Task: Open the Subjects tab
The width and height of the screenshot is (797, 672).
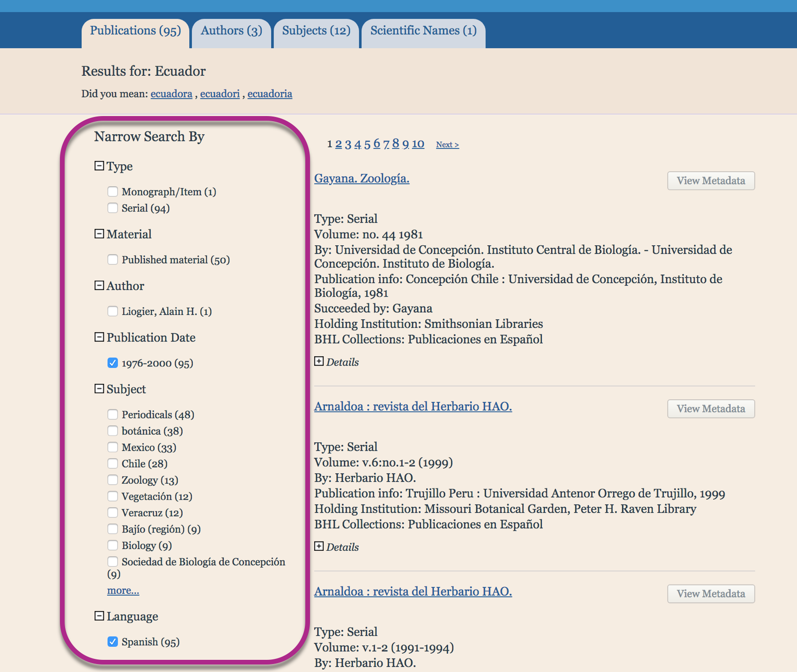Action: click(x=316, y=31)
